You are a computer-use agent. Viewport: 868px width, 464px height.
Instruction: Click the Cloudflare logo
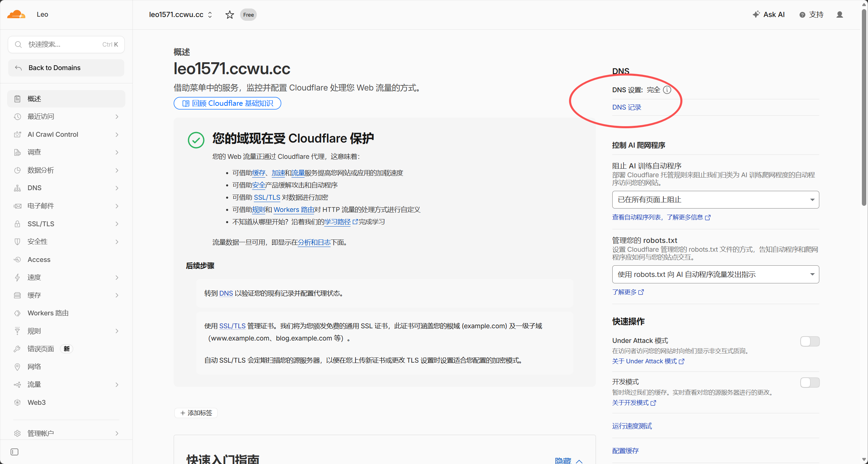[16, 14]
